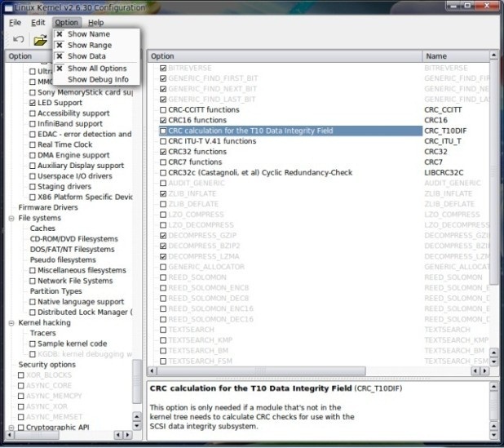The image size is (504, 448).
Task: Toggle Show Name in Option menu
Action: pos(88,35)
